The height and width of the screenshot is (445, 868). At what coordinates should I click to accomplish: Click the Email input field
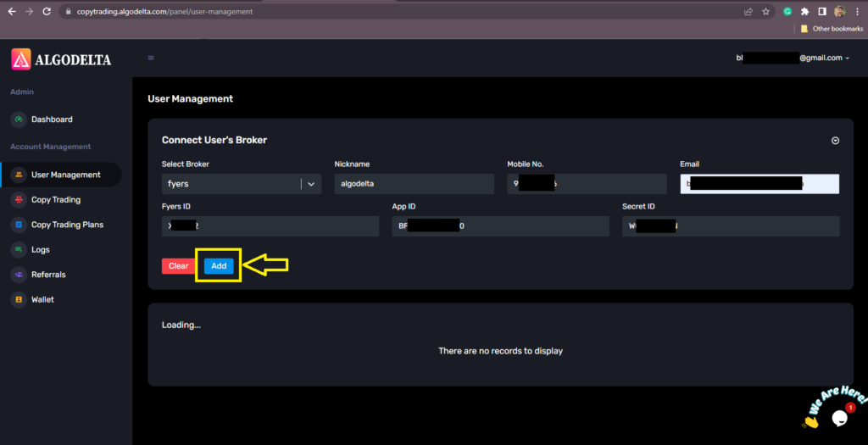759,184
